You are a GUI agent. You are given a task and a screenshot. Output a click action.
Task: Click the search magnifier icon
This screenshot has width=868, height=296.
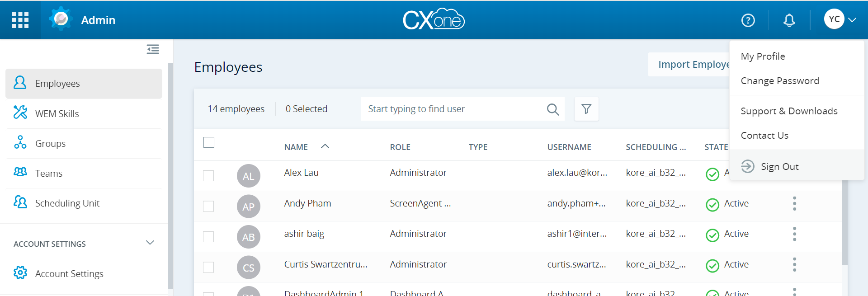[552, 109]
